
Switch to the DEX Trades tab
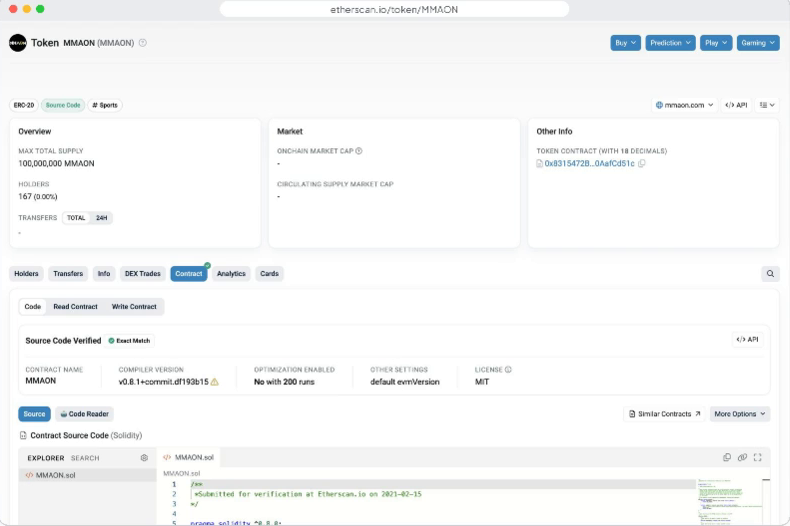(x=143, y=274)
